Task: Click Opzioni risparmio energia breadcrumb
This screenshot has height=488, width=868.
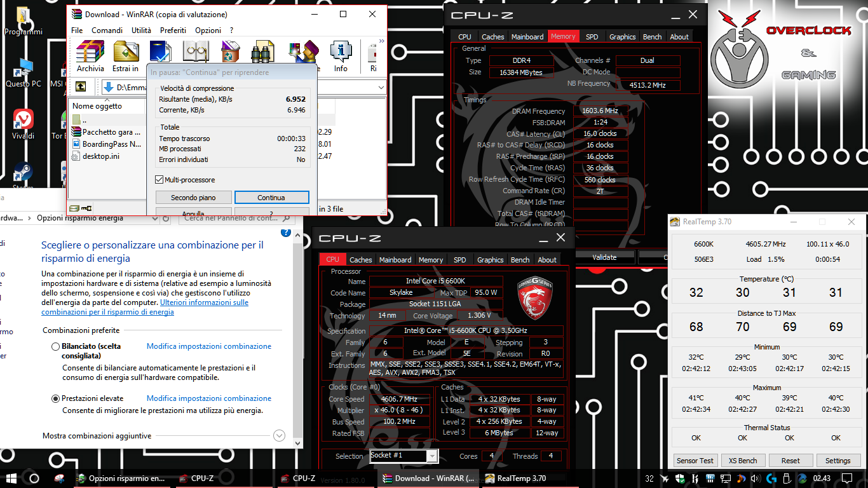Action: click(80, 218)
